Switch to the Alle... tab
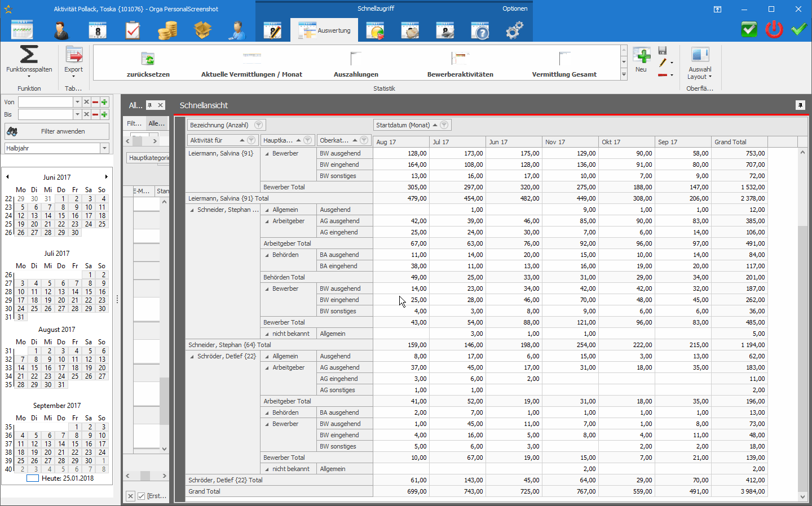Screen dimensions: 812x506 pyautogui.click(x=157, y=123)
